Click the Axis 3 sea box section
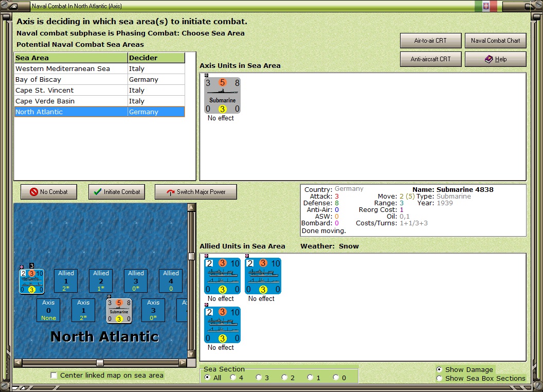This screenshot has height=392, width=543. point(153,310)
